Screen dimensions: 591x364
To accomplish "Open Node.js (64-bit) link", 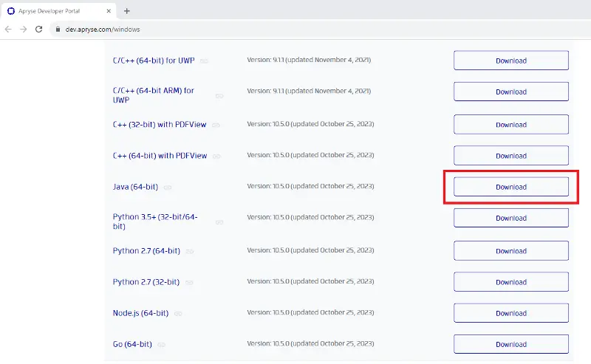I will click(x=140, y=313).
